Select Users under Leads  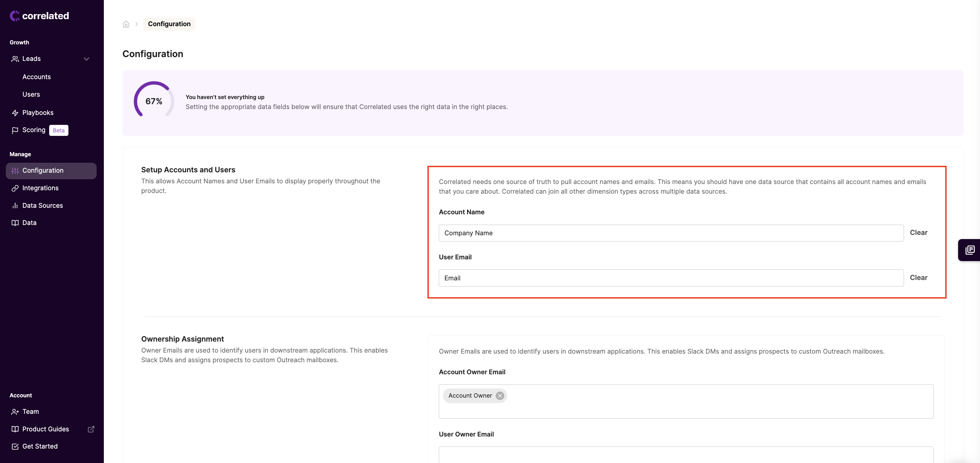coord(31,94)
